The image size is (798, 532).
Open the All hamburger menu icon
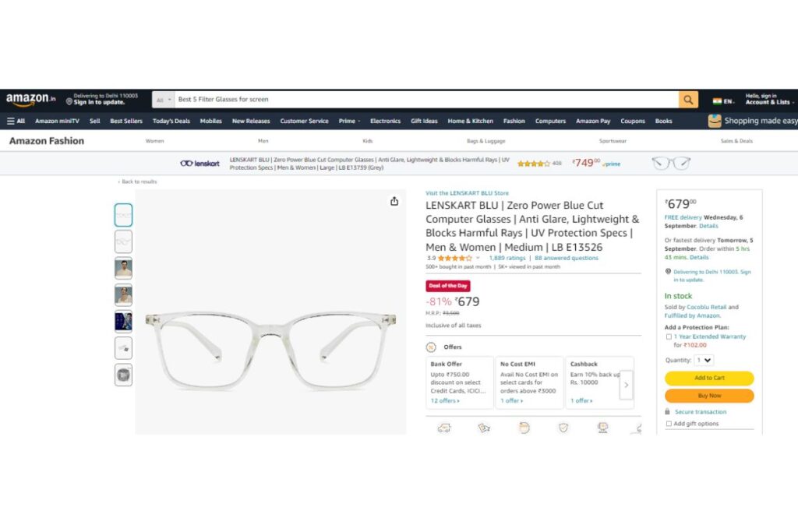click(11, 121)
